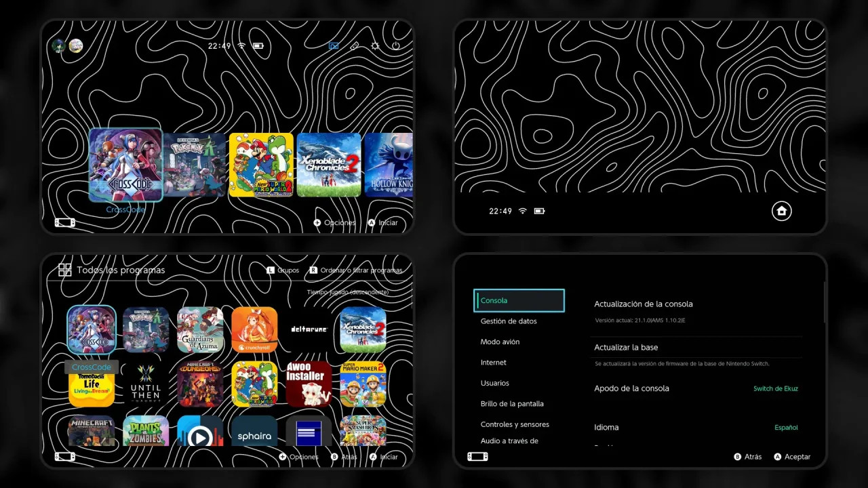Open Super Mario Maker 2 tile
The height and width of the screenshot is (488, 868).
point(363,384)
